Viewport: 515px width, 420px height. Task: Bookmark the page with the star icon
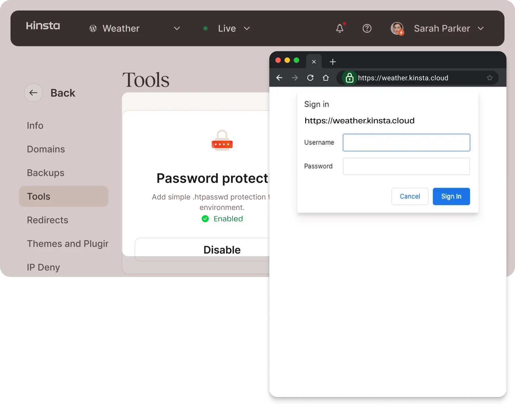click(489, 78)
